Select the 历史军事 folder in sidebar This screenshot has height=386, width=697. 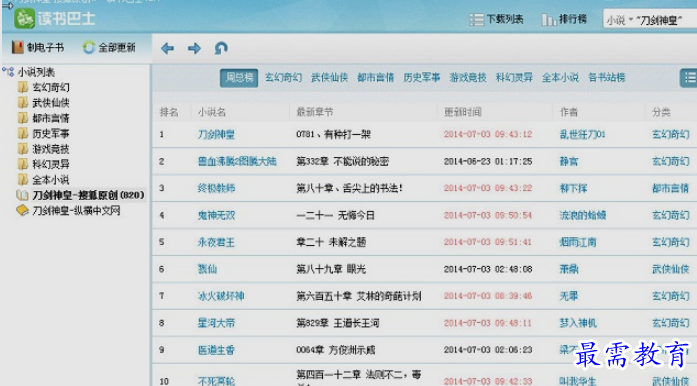pyautogui.click(x=44, y=133)
